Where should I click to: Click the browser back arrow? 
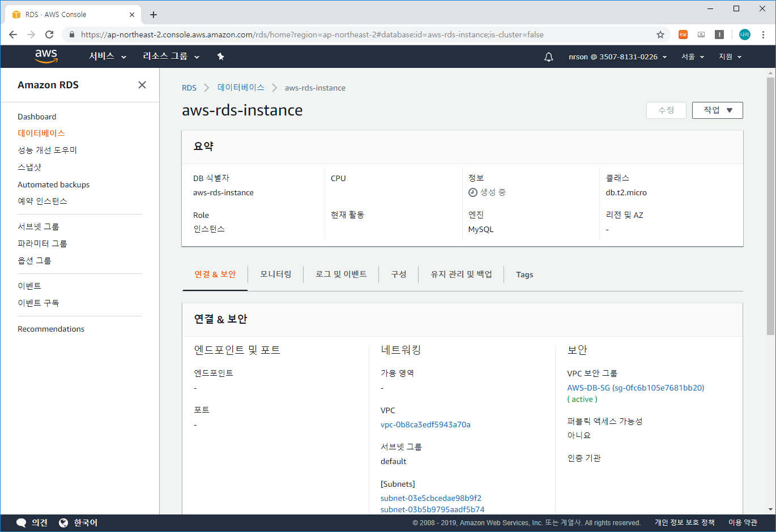[x=13, y=35]
